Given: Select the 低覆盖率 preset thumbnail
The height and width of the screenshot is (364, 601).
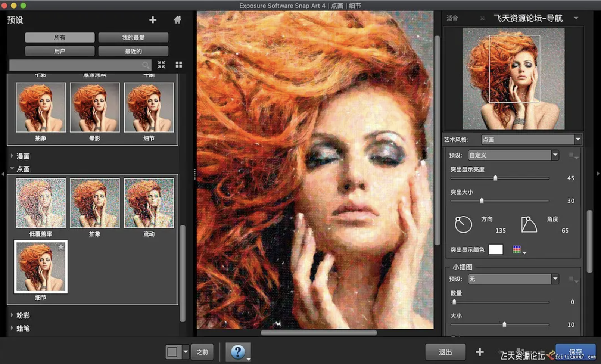Looking at the screenshot, I should pyautogui.click(x=41, y=203).
